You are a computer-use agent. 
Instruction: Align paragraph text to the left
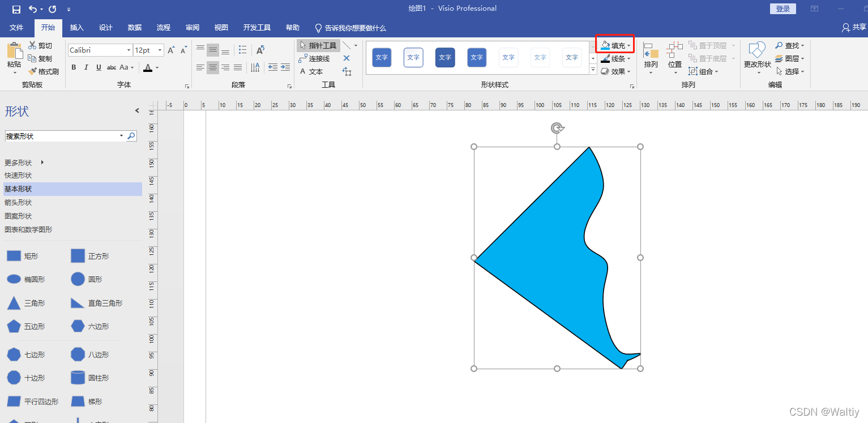pos(200,67)
